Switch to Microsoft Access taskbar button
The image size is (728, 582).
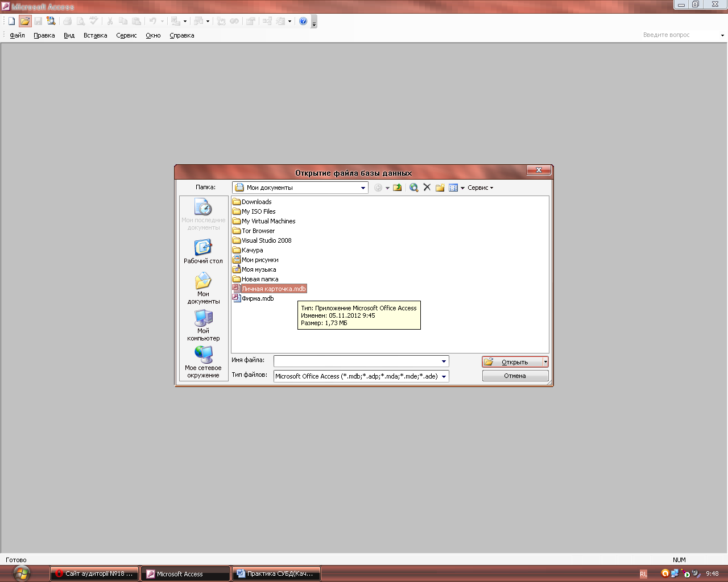(186, 573)
